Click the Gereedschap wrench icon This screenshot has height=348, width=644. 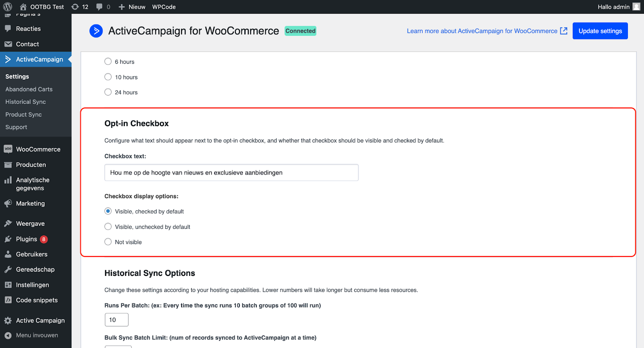click(x=8, y=269)
